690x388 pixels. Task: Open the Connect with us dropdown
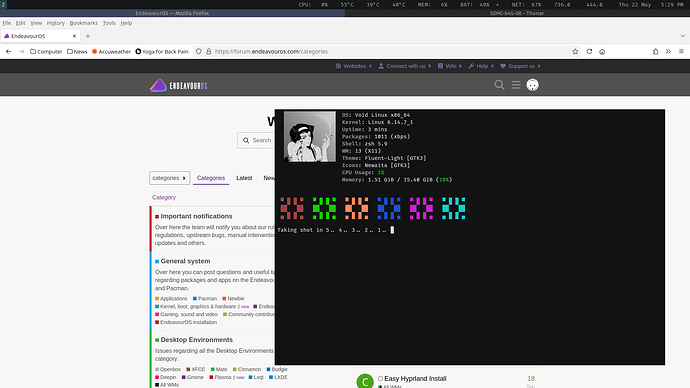tap(405, 66)
